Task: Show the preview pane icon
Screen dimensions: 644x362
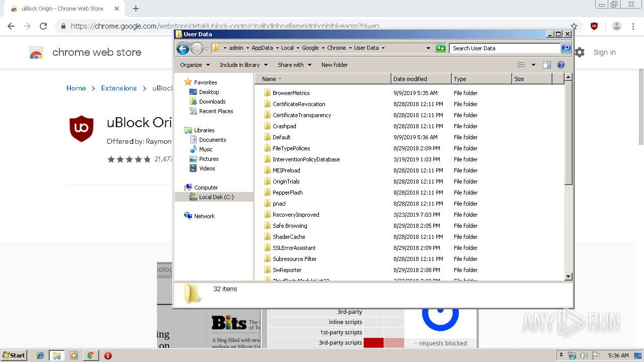Action: pos(547,65)
